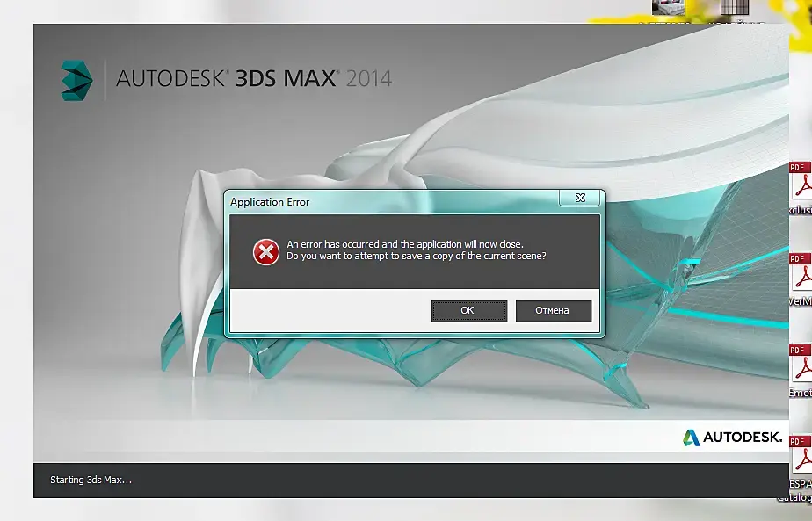Click OK in the Application Error dialog
This screenshot has height=521, width=812.
tap(468, 311)
